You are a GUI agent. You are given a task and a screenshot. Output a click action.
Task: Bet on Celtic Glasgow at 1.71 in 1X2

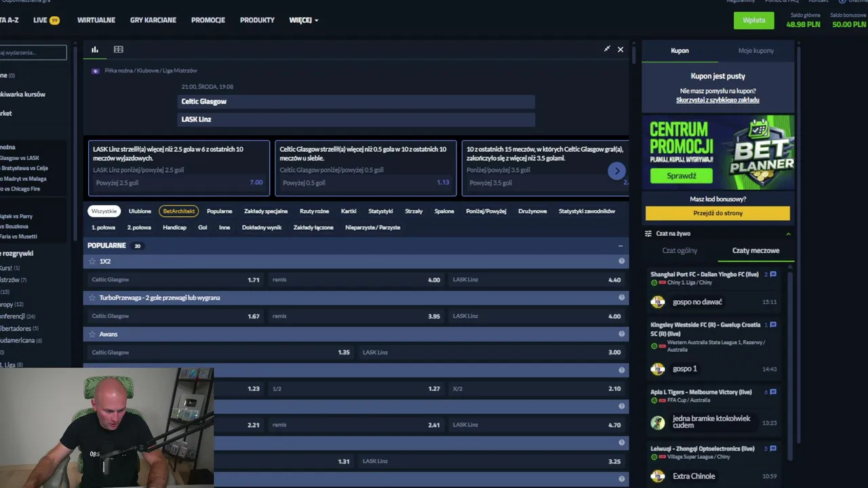click(x=176, y=280)
